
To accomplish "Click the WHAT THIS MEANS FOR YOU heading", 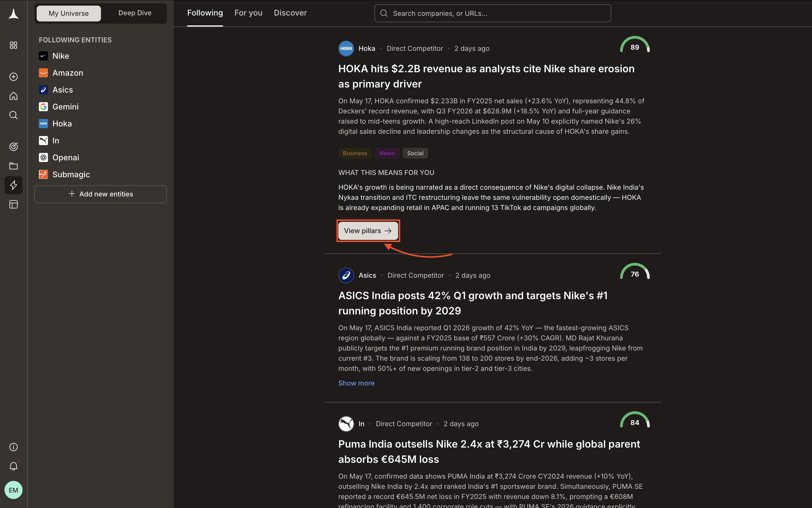I will (x=386, y=173).
